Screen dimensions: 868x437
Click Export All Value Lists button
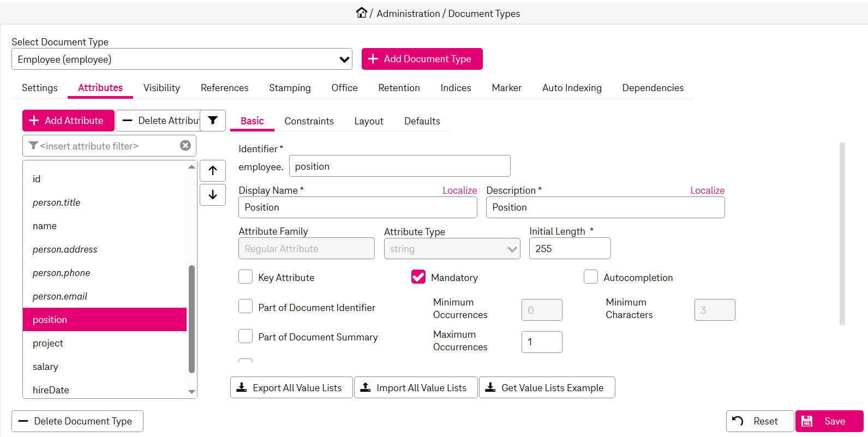tap(291, 388)
